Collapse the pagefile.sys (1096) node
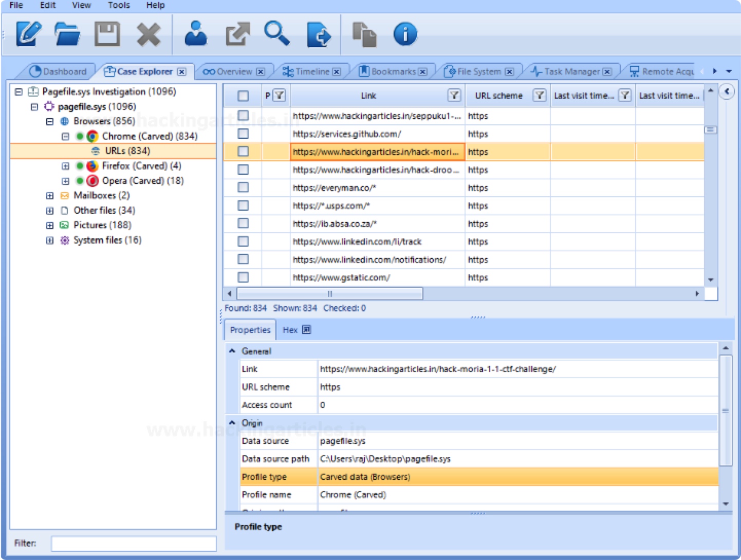The height and width of the screenshot is (560, 741). [x=34, y=107]
